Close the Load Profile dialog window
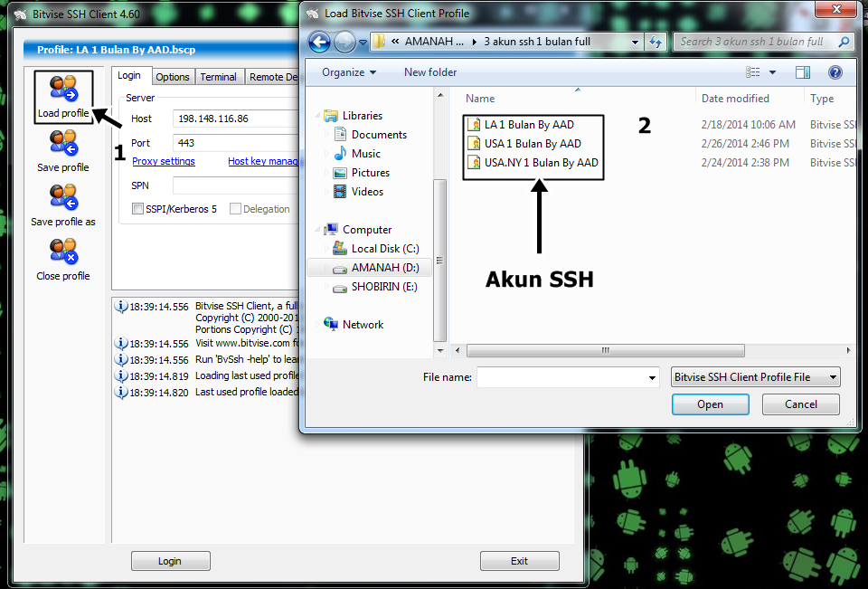Viewport: 868px width, 589px height. (x=836, y=9)
